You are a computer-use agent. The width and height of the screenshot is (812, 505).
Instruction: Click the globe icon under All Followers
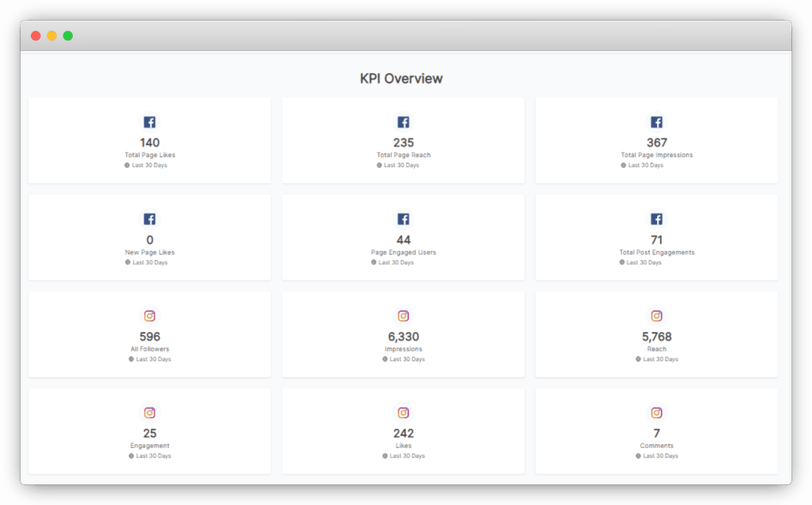131,359
